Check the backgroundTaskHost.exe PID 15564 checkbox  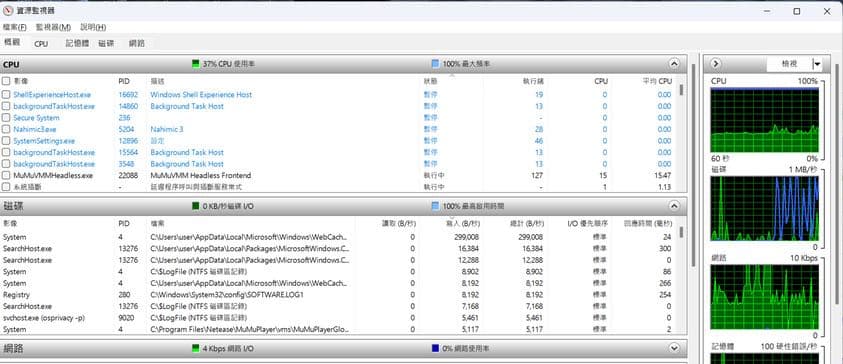click(x=6, y=153)
